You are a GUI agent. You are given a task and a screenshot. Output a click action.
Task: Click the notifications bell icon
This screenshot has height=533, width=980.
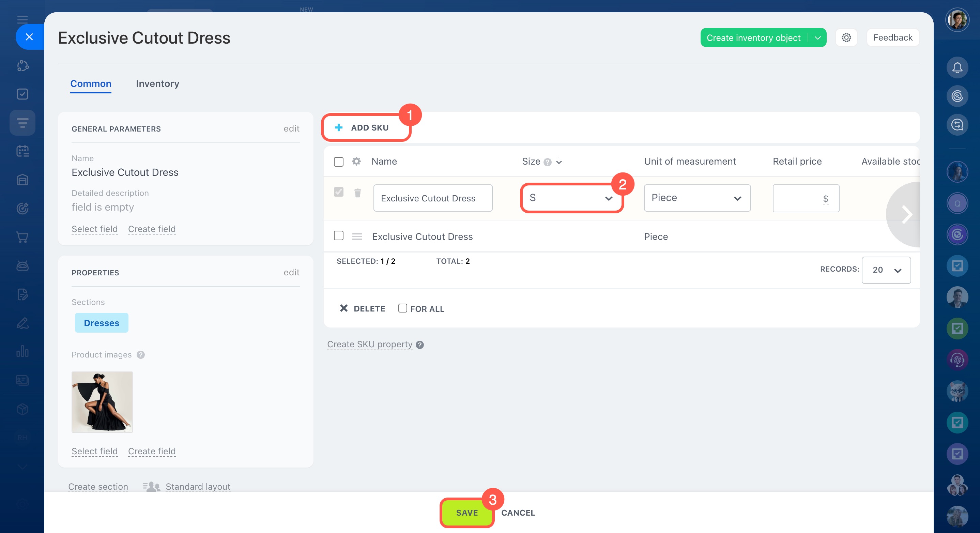point(957,68)
